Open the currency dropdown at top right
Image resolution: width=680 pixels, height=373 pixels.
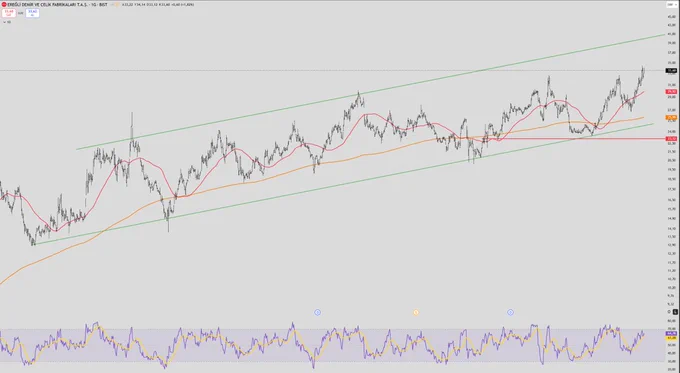[671, 4]
